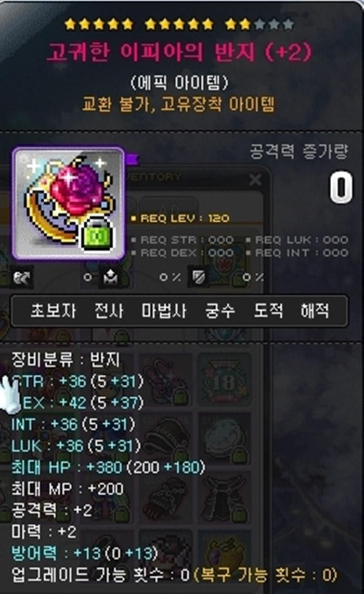Select the 궁수 job label
The width and height of the screenshot is (364, 594).
[220, 311]
